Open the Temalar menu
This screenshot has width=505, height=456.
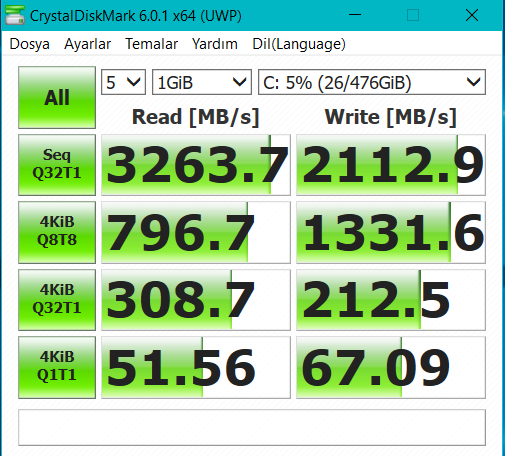coord(152,44)
